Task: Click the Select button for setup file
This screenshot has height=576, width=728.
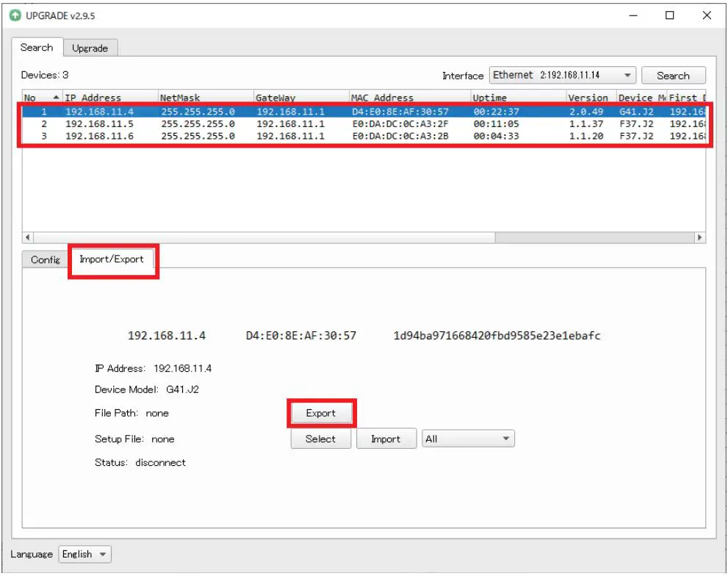Action: [x=320, y=439]
